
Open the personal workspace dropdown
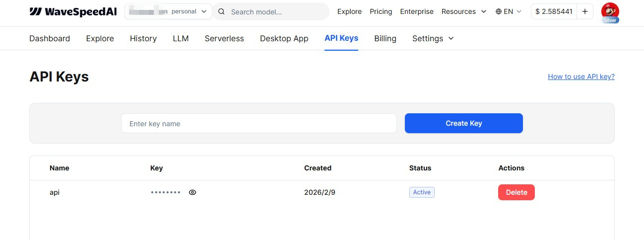click(x=169, y=11)
